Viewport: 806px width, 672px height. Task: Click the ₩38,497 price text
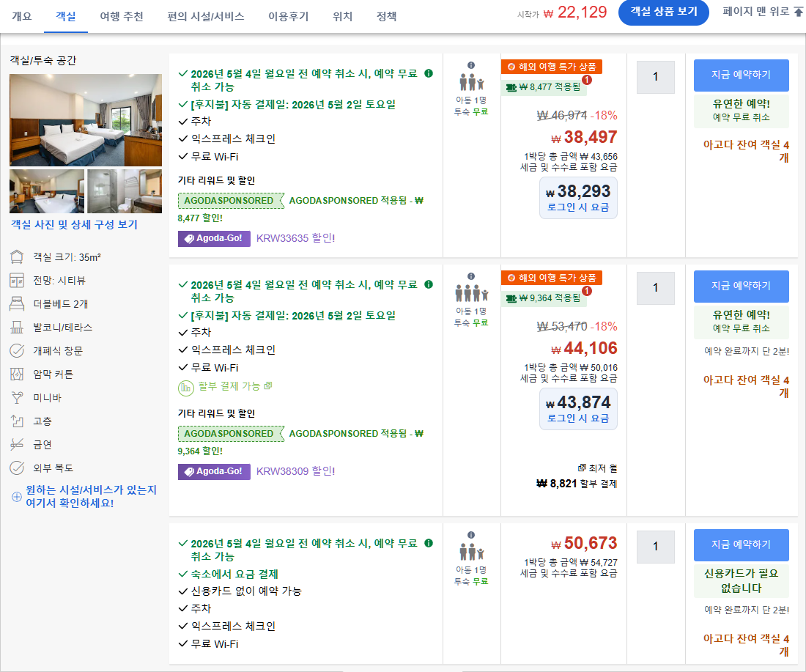pos(584,137)
